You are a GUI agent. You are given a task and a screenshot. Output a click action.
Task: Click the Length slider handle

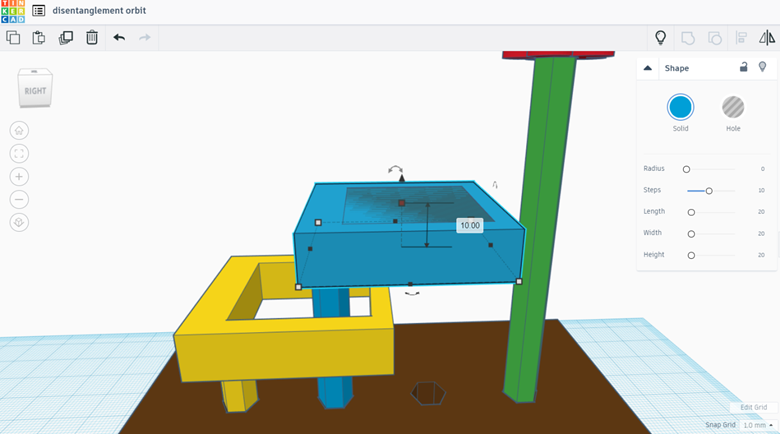point(691,212)
